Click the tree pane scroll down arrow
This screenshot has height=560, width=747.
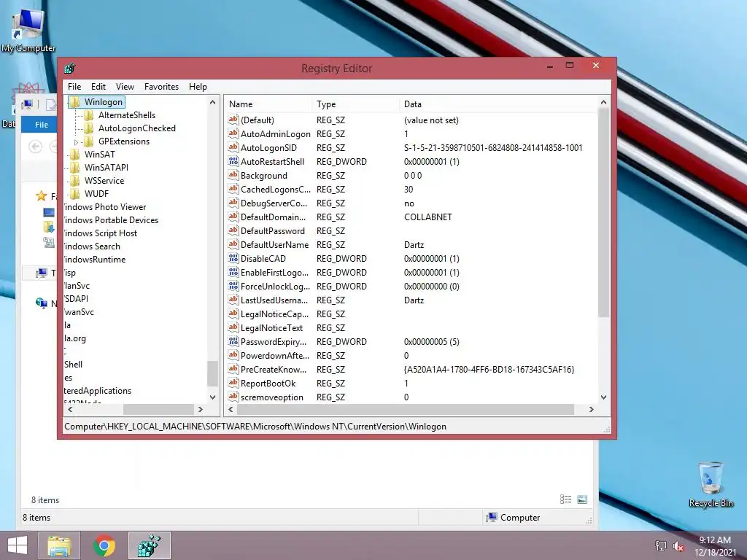click(x=212, y=397)
